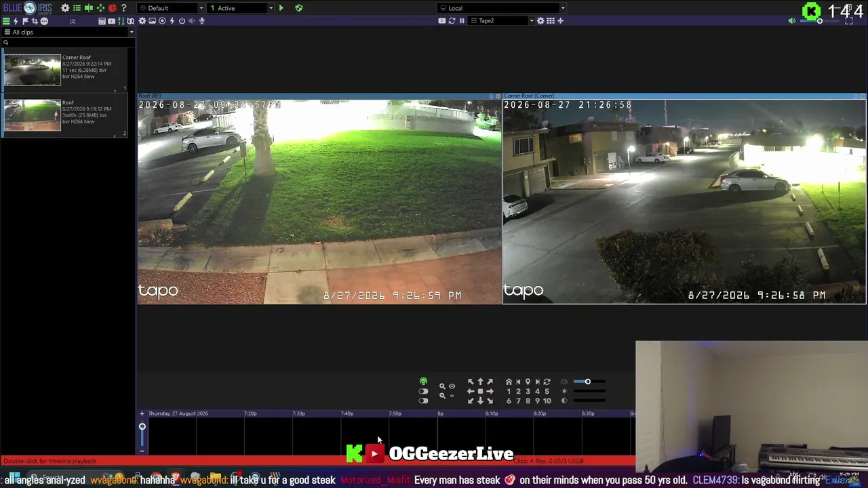
Task: Open the red pie chart statistics icon
Action: (112, 8)
